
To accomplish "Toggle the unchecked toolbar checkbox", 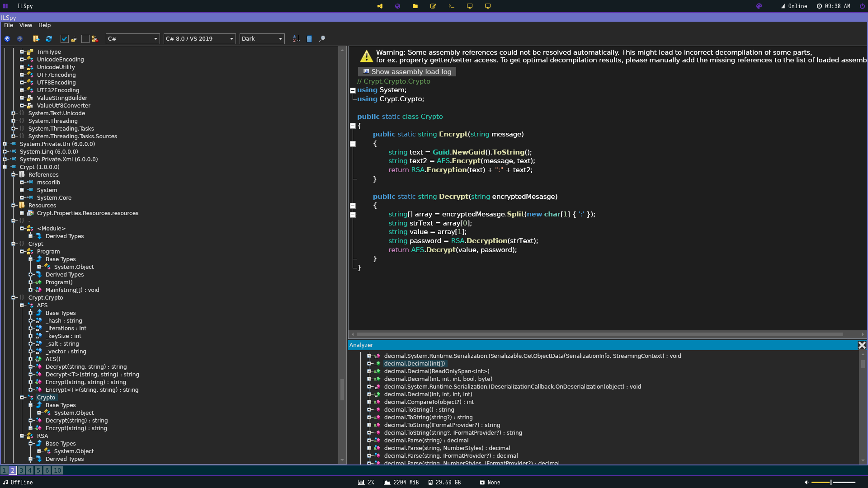I will (85, 39).
